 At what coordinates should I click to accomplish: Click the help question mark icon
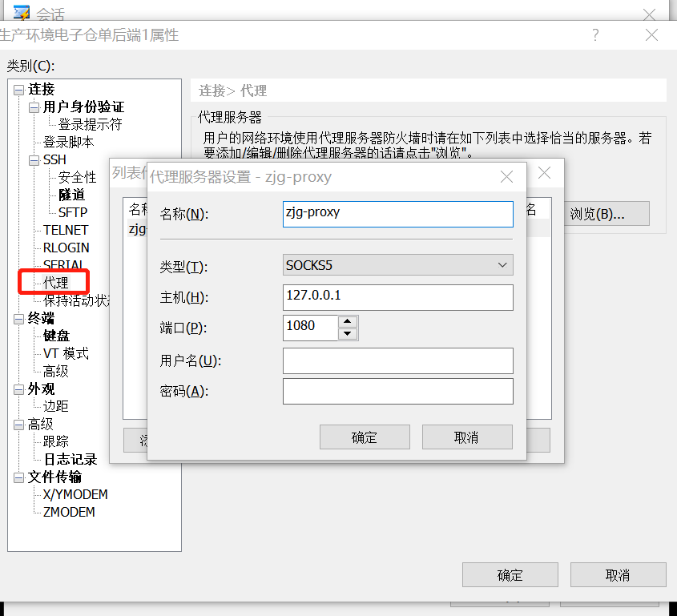pos(594,36)
